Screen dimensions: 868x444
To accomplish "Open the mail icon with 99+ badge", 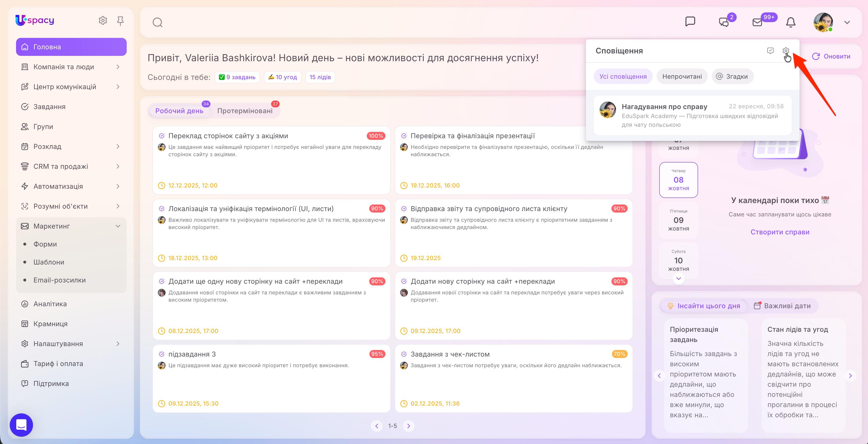I will tap(757, 22).
